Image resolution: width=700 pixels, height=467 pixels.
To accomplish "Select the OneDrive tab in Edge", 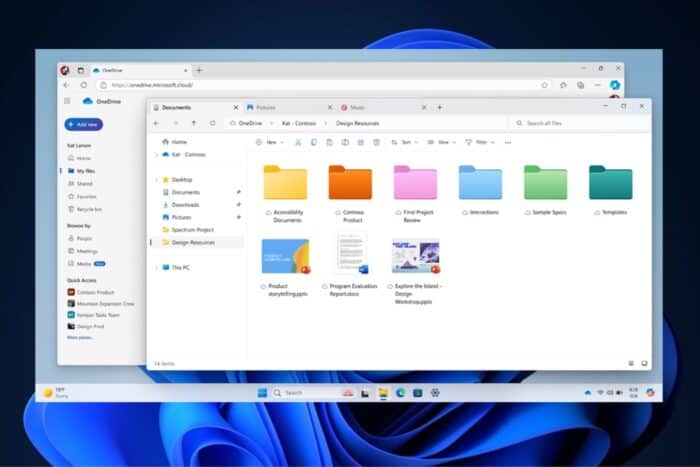I will coord(140,70).
